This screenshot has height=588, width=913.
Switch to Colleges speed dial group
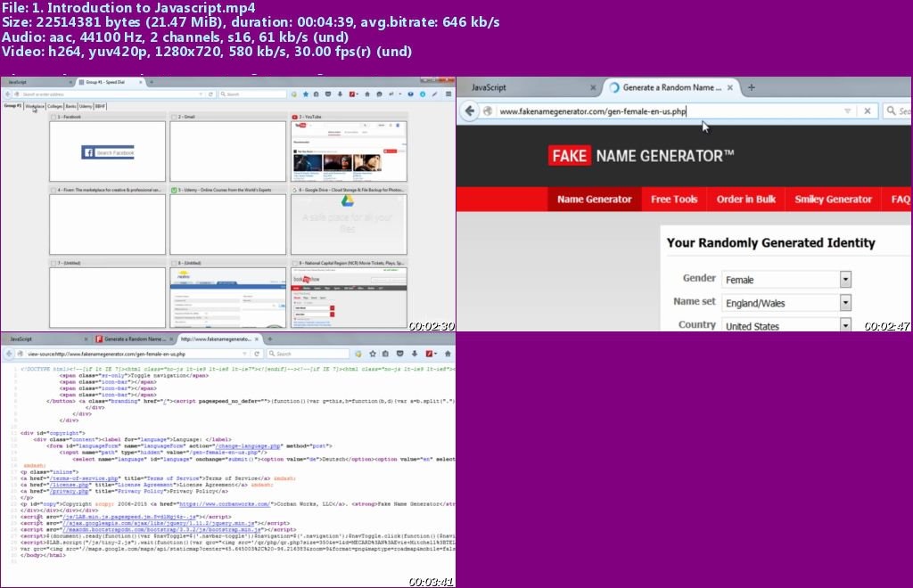click(54, 106)
